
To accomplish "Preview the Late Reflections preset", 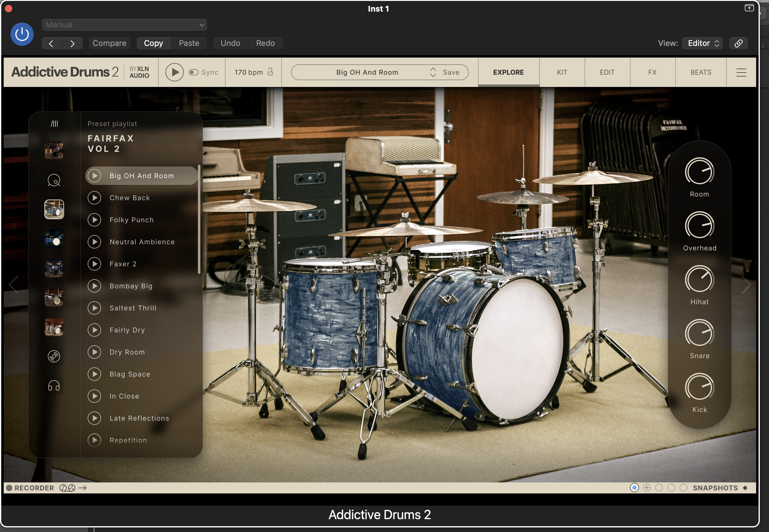I will (x=94, y=418).
